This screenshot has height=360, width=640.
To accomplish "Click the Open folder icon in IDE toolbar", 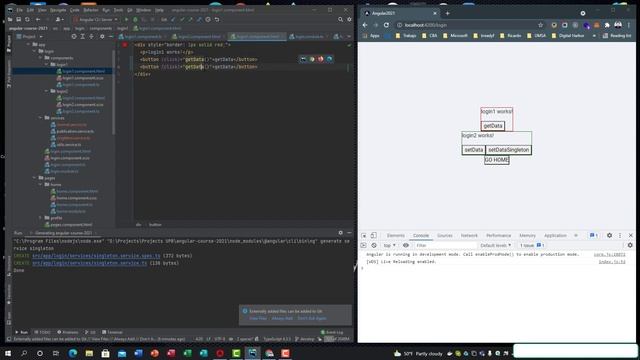I will [10, 19].
